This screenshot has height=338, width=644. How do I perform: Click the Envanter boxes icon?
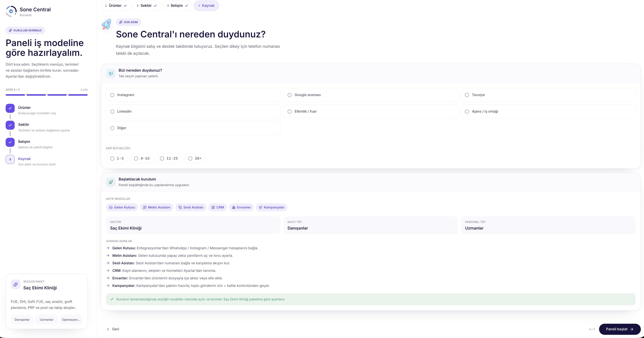233,208
